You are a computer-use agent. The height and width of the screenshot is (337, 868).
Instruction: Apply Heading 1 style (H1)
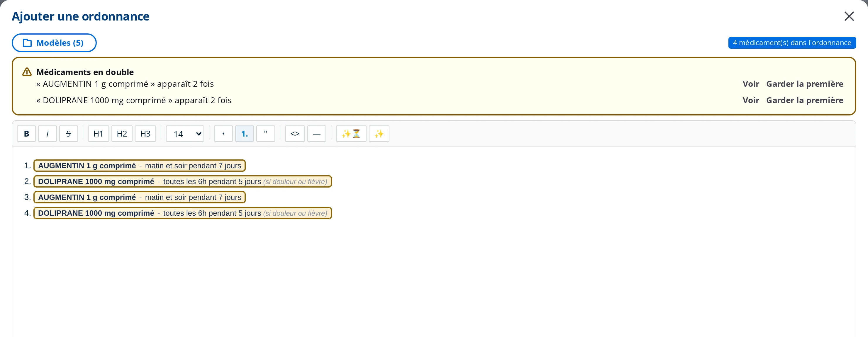click(99, 134)
